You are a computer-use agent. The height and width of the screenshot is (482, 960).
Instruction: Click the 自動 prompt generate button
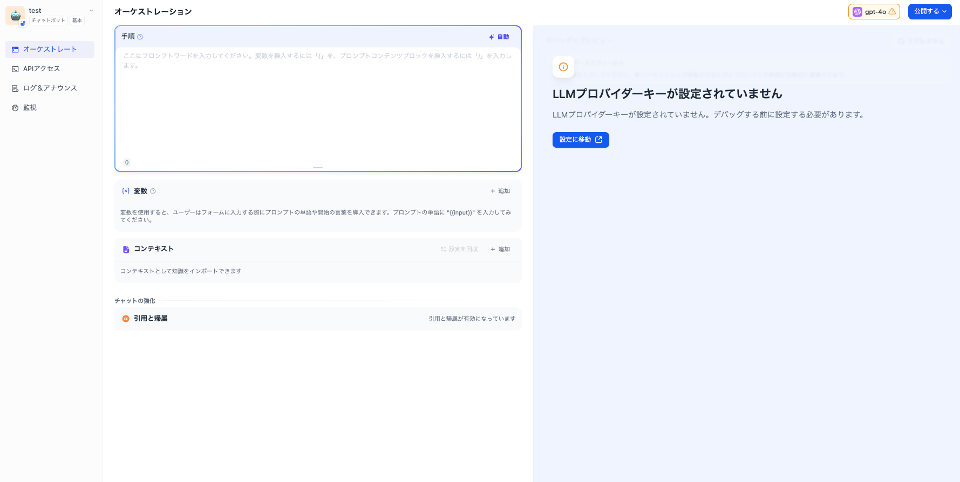pos(499,37)
